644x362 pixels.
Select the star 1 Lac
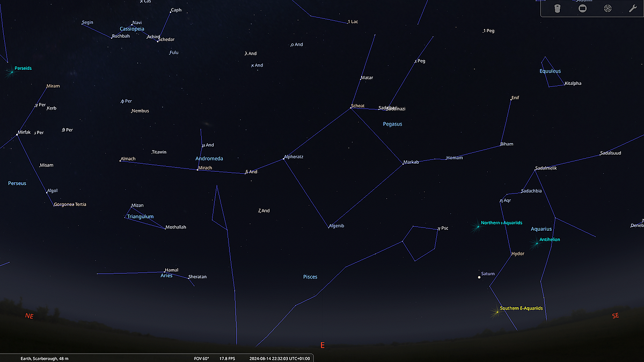coord(348,23)
